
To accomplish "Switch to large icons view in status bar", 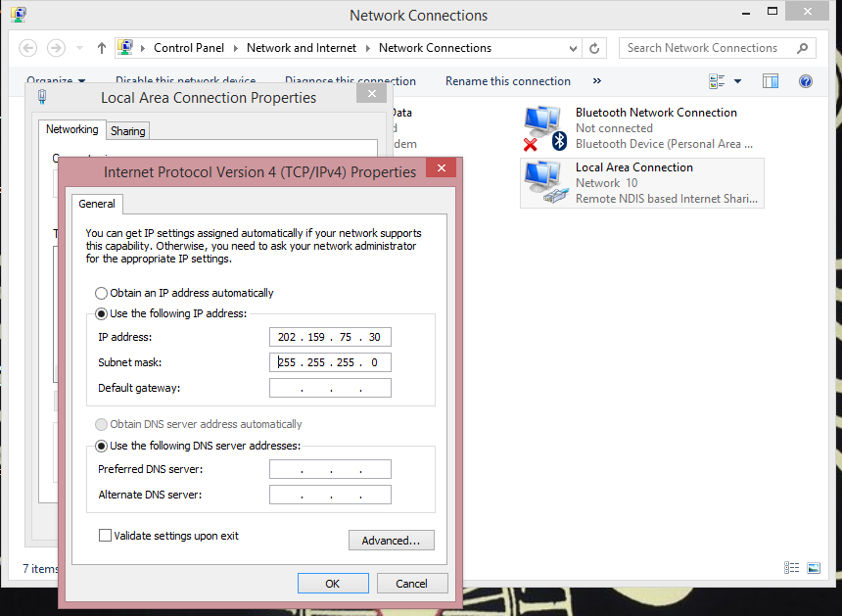I will click(814, 568).
